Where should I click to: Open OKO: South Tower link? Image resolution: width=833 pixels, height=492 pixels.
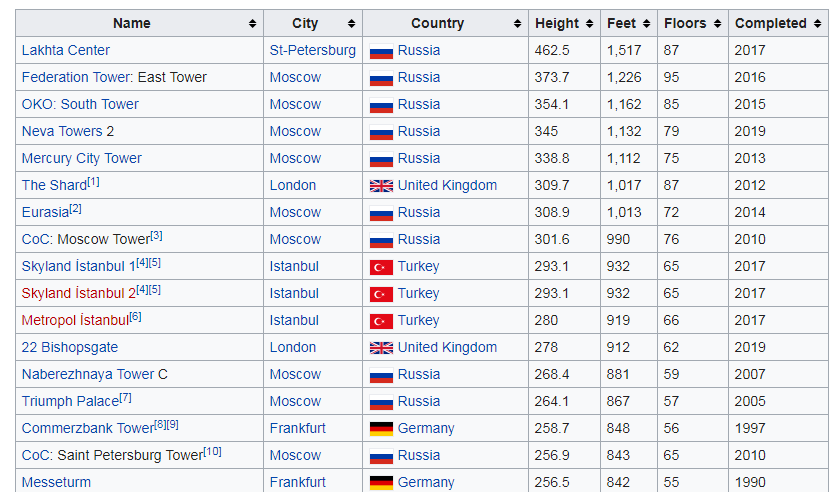point(80,104)
